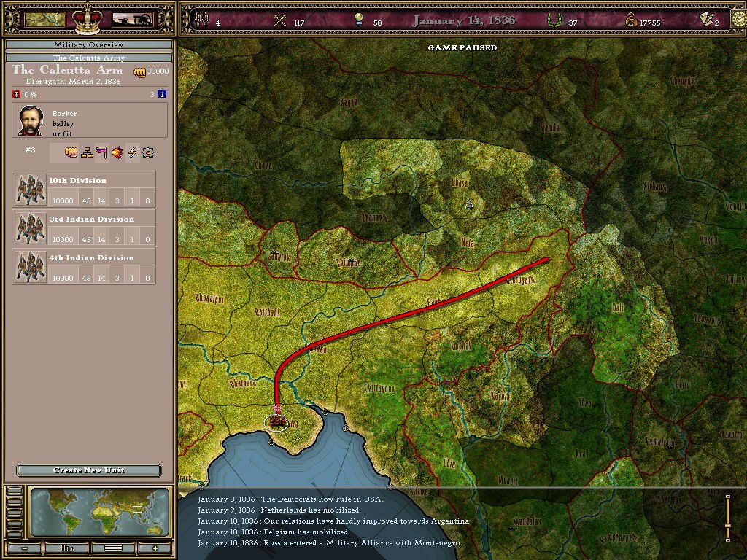
Task: Select the Chittagong province label
Action: click(x=379, y=388)
